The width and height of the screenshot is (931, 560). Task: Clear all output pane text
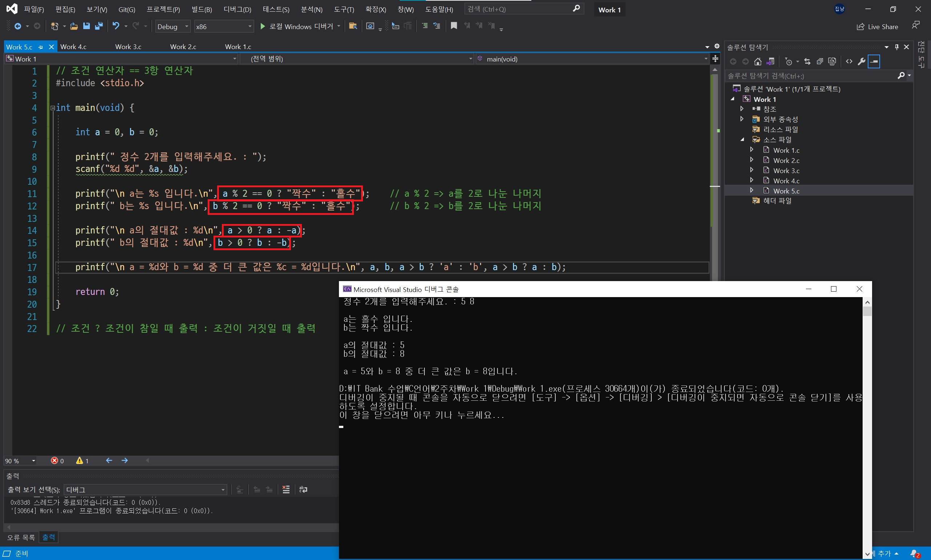[x=286, y=489]
